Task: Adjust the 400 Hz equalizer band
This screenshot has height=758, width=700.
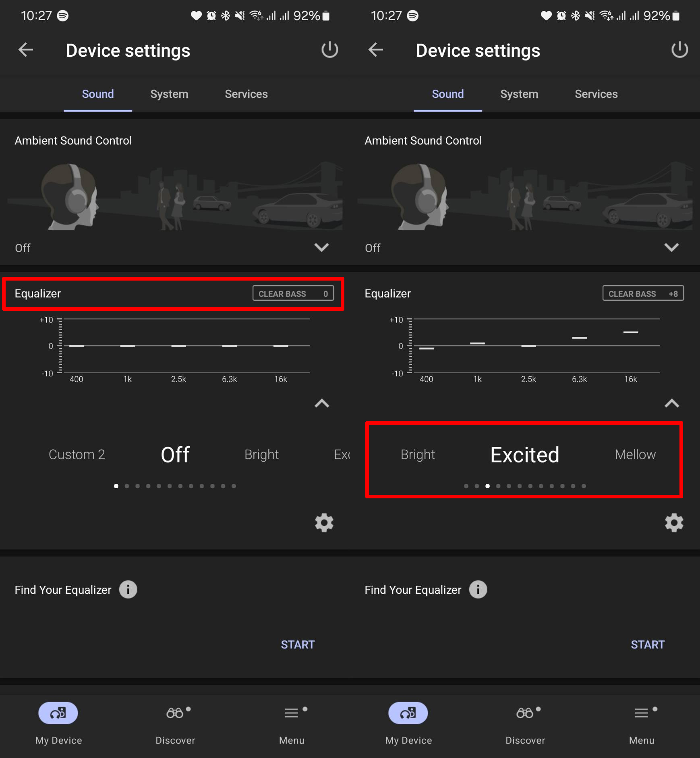Action: click(76, 345)
